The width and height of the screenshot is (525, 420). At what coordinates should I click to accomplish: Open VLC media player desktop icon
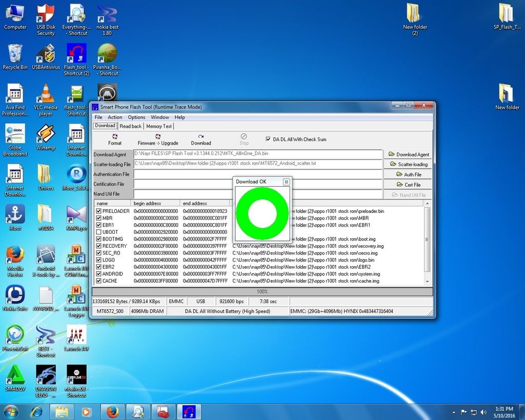pyautogui.click(x=46, y=94)
